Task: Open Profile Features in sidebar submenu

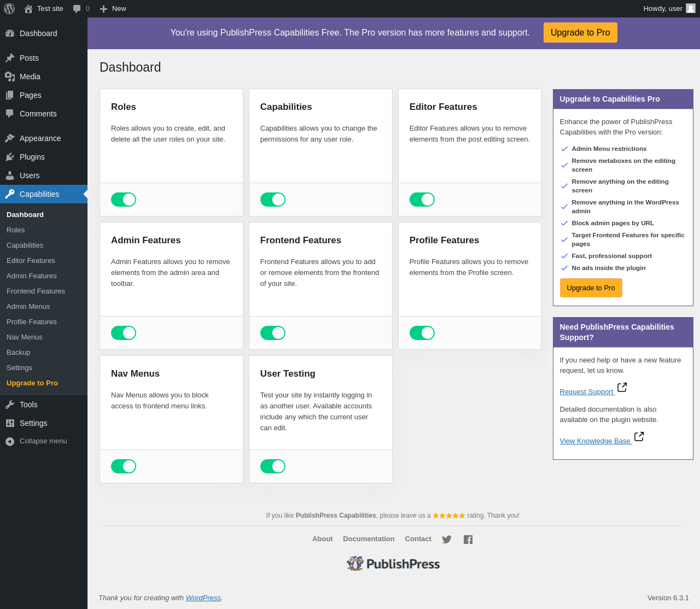Action: [31, 322]
